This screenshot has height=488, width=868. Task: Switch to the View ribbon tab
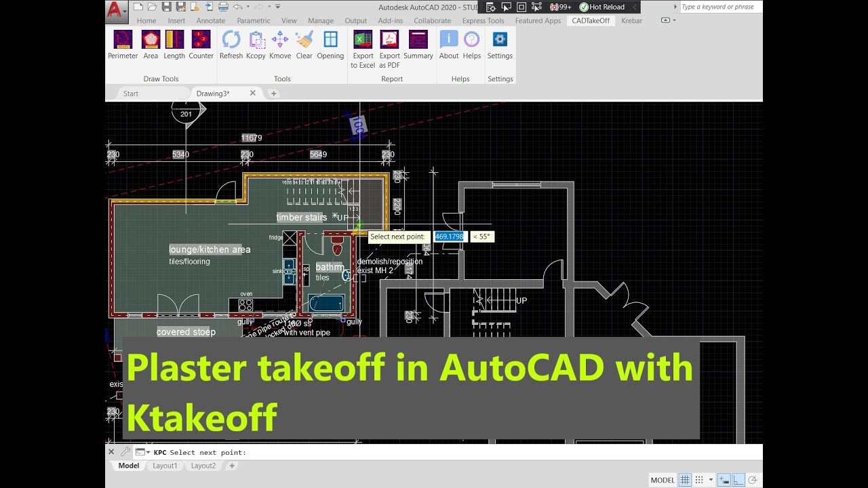pyautogui.click(x=289, y=20)
